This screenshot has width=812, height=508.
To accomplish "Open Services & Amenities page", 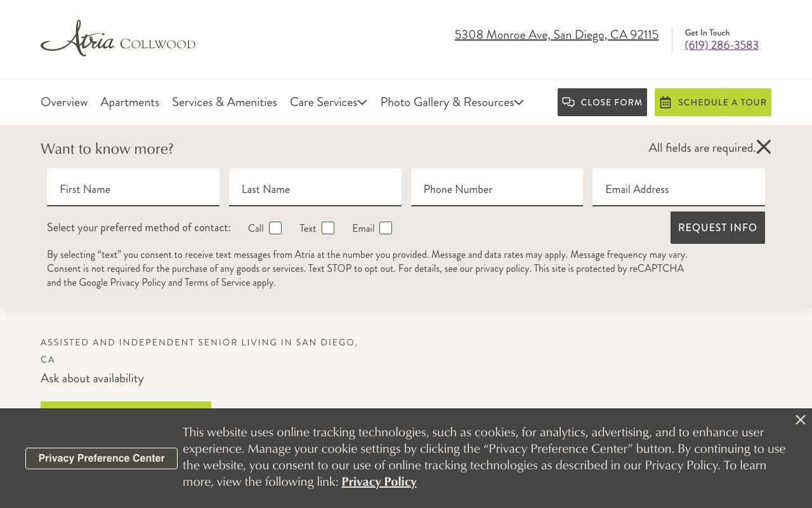I will (x=225, y=102).
